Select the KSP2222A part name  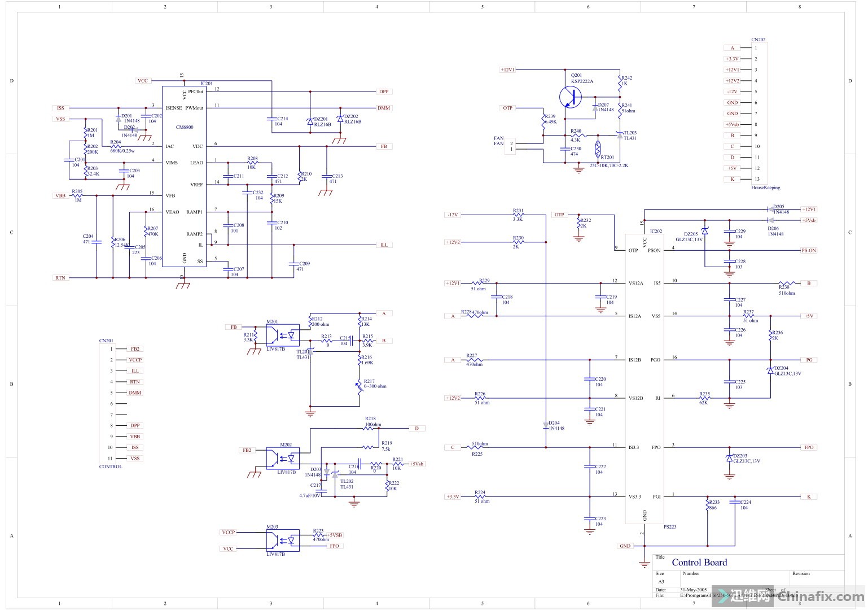click(x=582, y=81)
